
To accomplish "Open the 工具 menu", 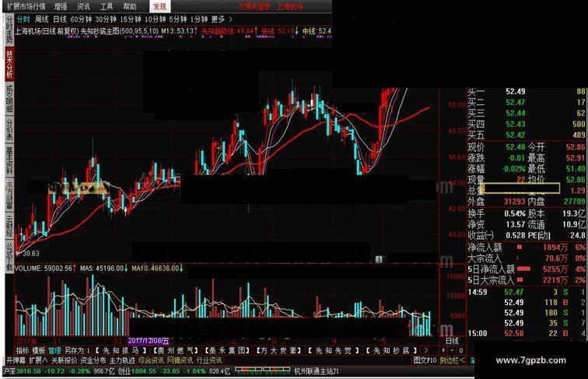I will pos(107,6).
